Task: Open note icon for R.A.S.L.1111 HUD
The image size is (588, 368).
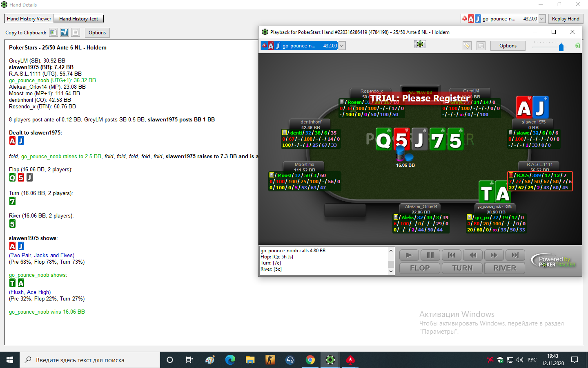Action: pos(511,175)
